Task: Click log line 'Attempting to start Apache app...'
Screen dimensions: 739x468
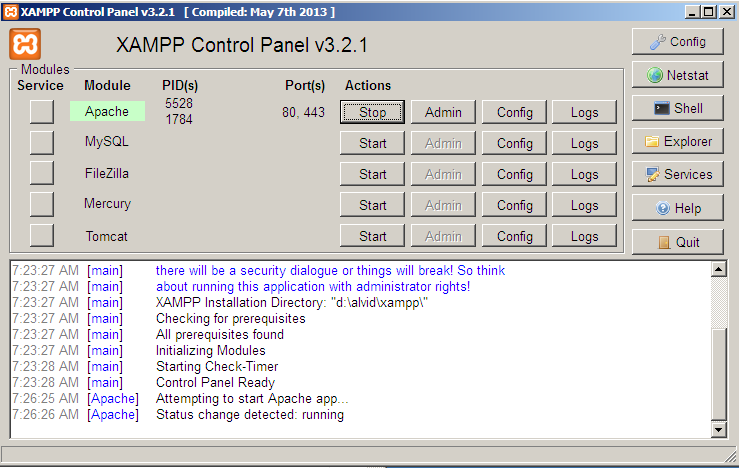Action: 252,399
